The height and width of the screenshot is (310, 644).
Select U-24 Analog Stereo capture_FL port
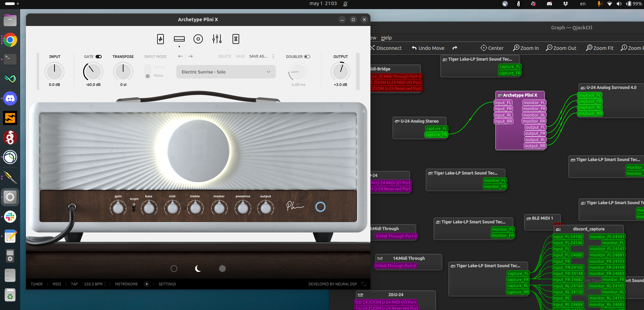pos(436,129)
